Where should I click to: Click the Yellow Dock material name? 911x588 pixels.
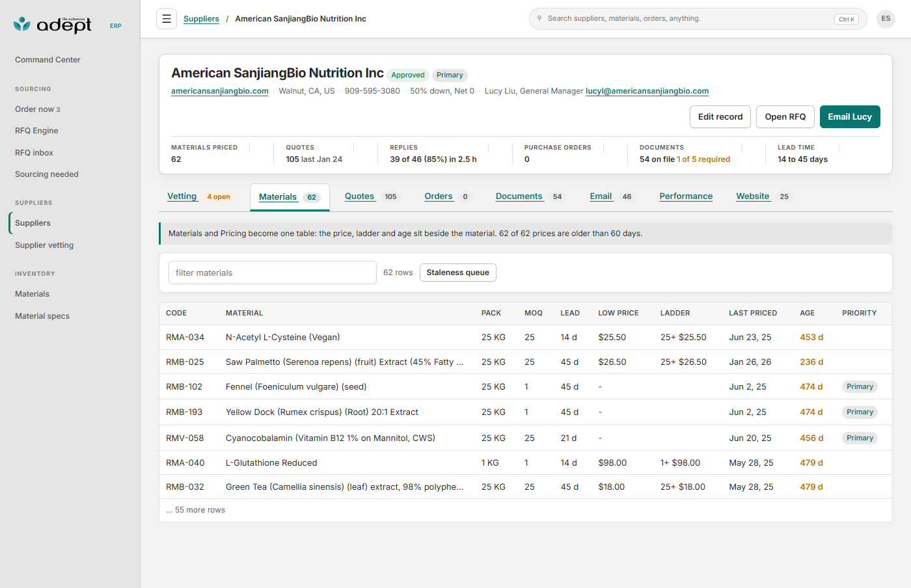(322, 412)
